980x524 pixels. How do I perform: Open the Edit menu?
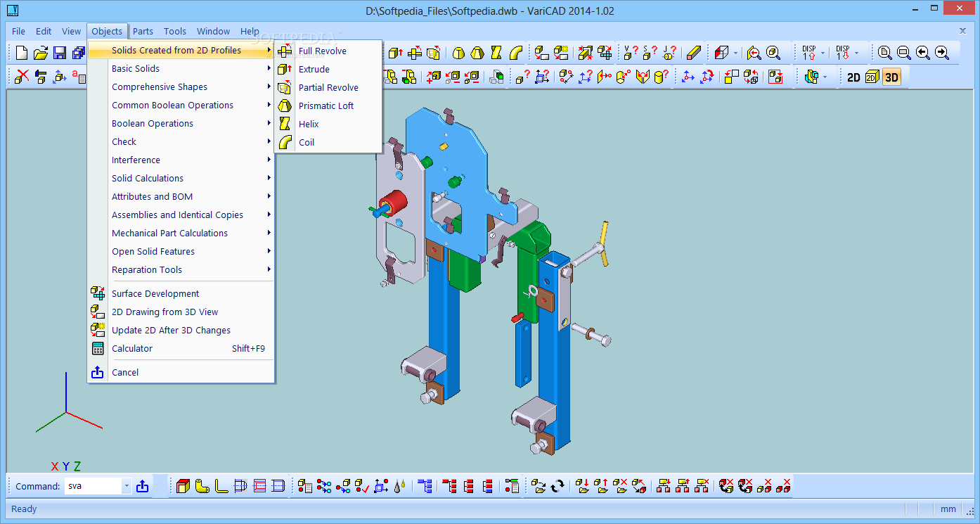click(44, 31)
